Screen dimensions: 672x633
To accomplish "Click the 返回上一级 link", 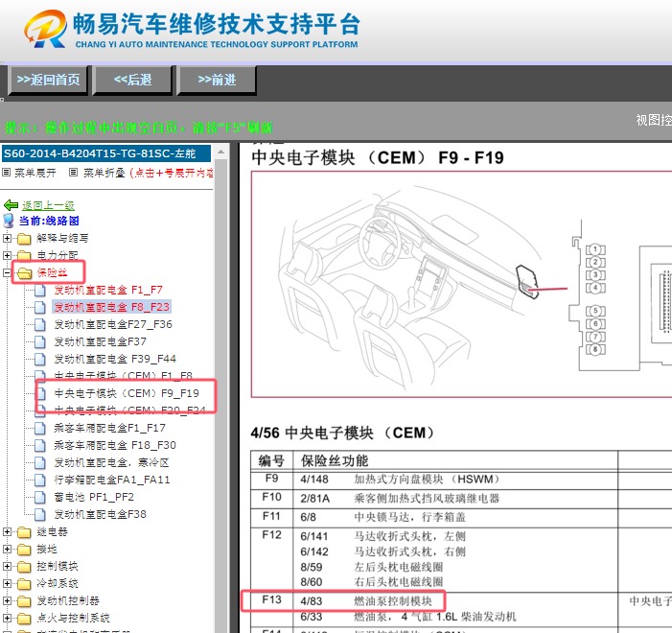I will (48, 205).
